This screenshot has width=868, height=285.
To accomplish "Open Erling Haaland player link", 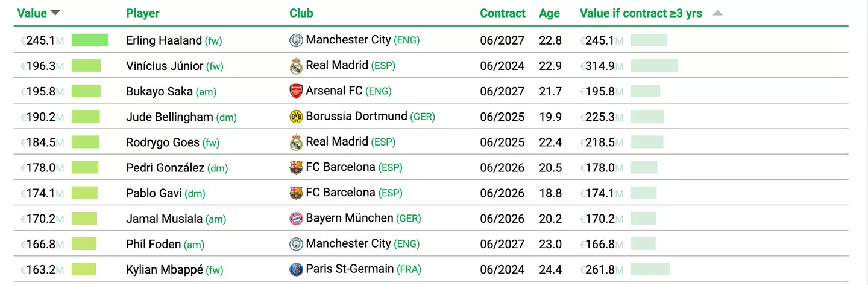I will pyautogui.click(x=164, y=40).
